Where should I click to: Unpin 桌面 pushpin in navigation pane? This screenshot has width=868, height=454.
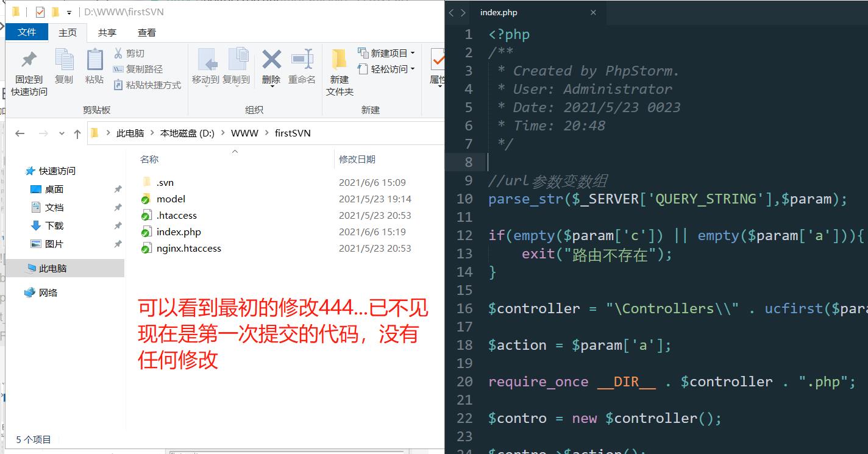(x=118, y=190)
